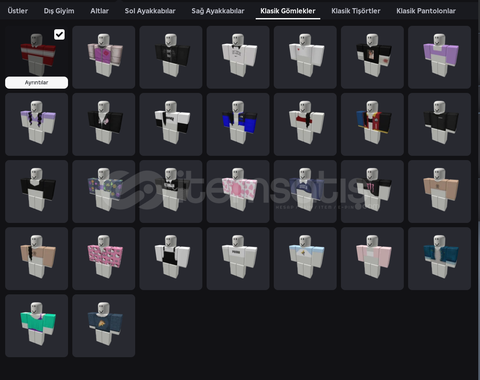
Task: Uncheck the red striped shirt checkbox
Action: [59, 34]
